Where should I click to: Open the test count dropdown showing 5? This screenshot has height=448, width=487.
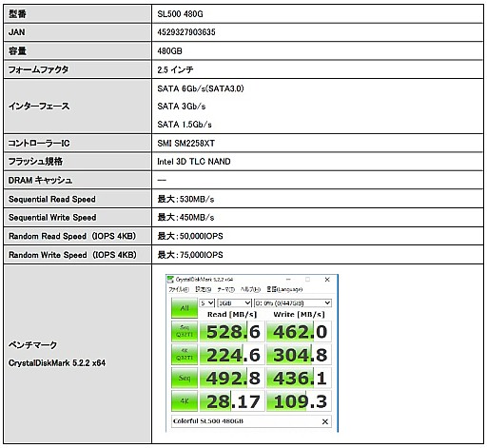click(x=207, y=303)
